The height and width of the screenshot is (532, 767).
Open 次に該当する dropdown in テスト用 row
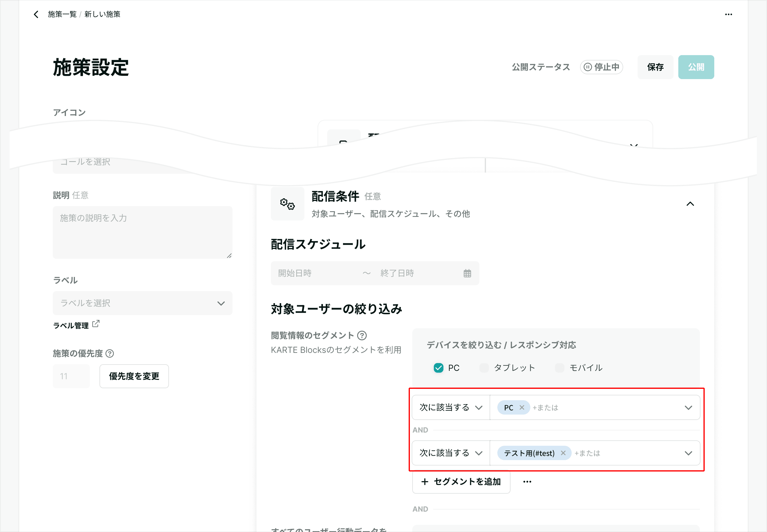point(451,453)
